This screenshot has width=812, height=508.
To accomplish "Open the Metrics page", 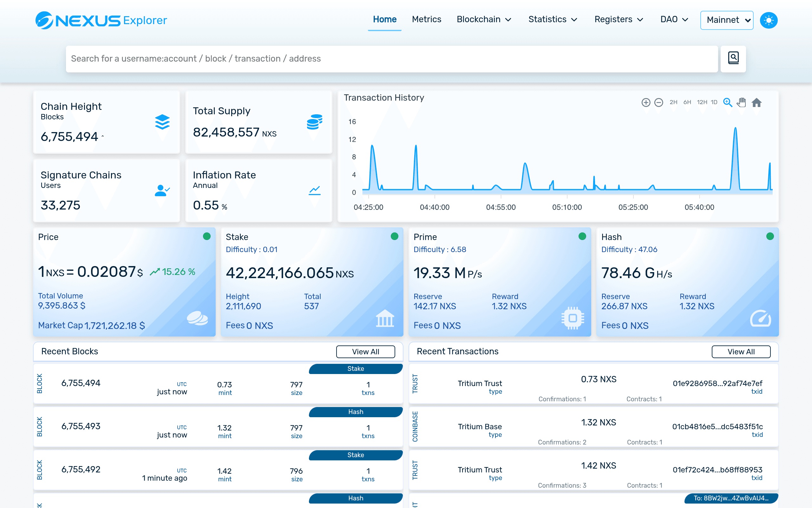I will 427,19.
